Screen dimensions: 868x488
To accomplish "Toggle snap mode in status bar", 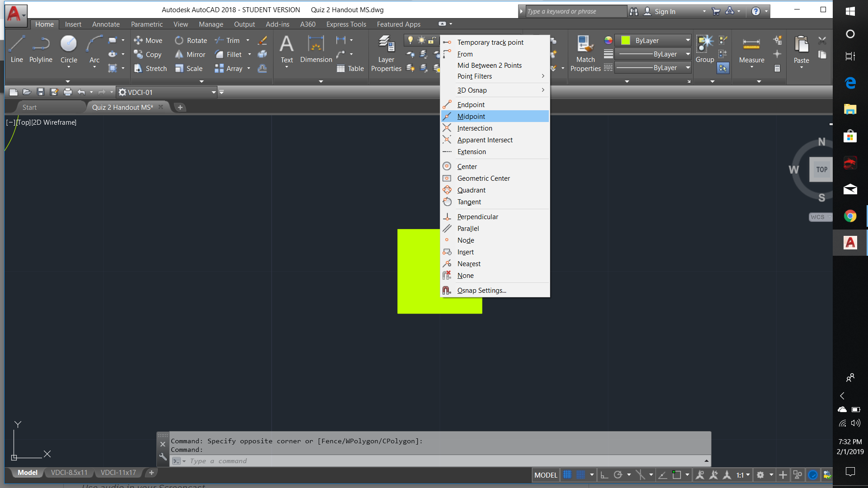I will click(581, 475).
